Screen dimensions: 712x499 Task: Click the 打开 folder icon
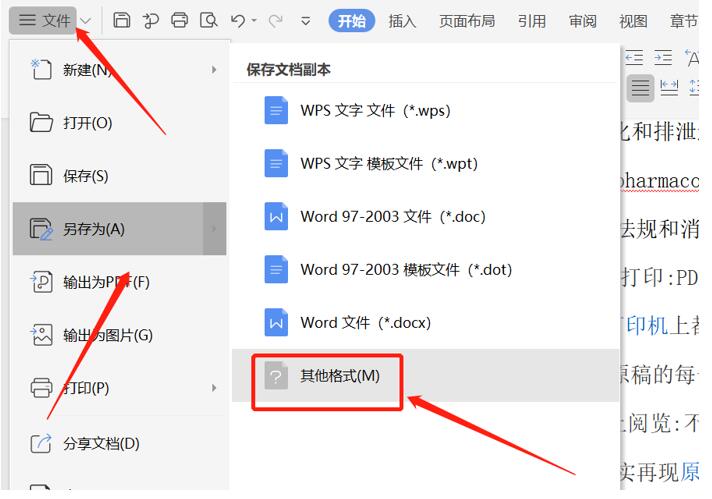(41, 123)
